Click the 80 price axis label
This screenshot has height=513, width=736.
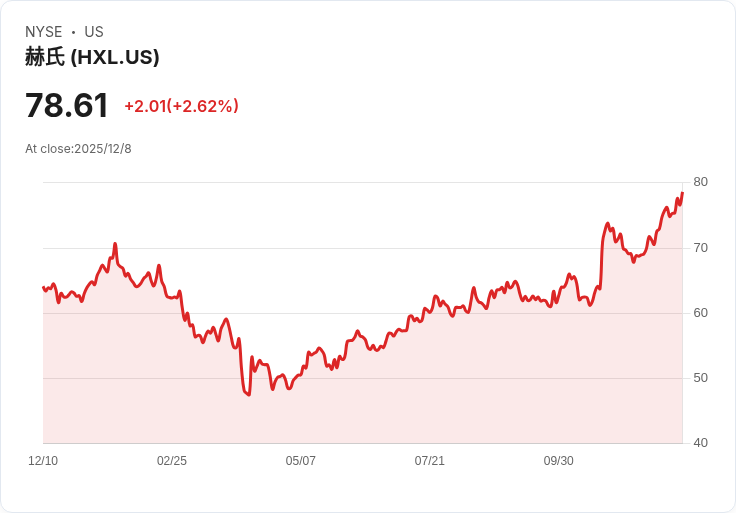(x=700, y=182)
